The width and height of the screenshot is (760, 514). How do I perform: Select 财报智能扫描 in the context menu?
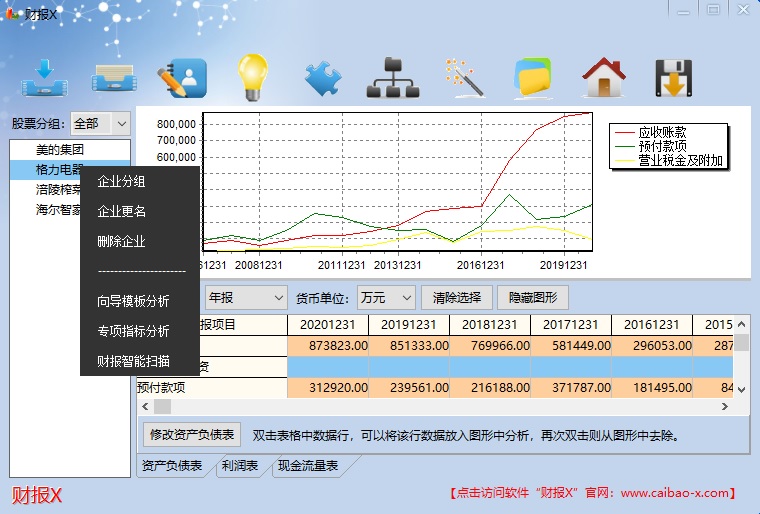click(133, 361)
